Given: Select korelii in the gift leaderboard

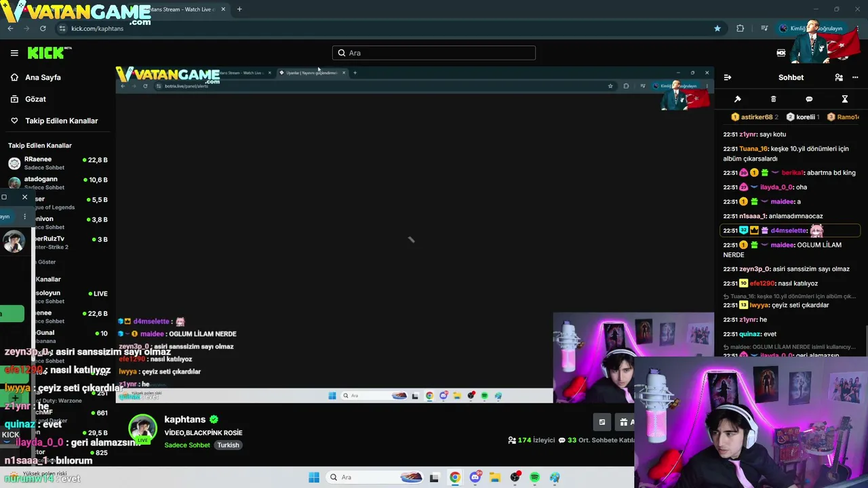Looking at the screenshot, I should pyautogui.click(x=802, y=117).
